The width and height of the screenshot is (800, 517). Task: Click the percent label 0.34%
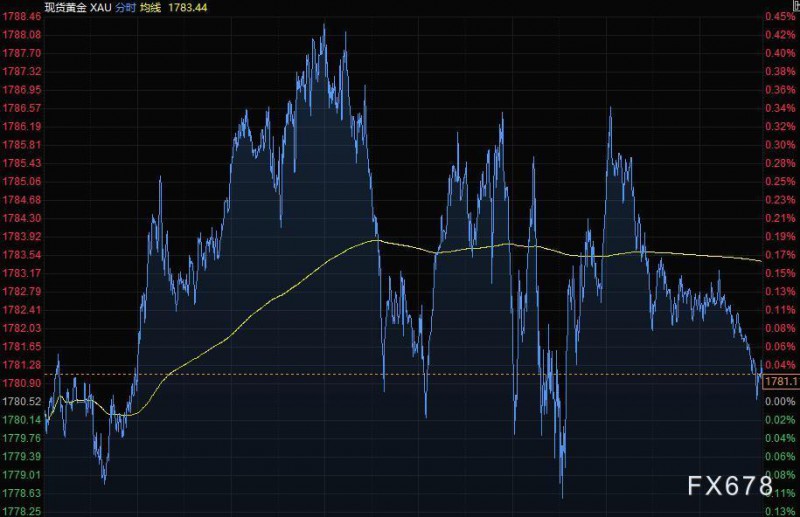[780, 108]
